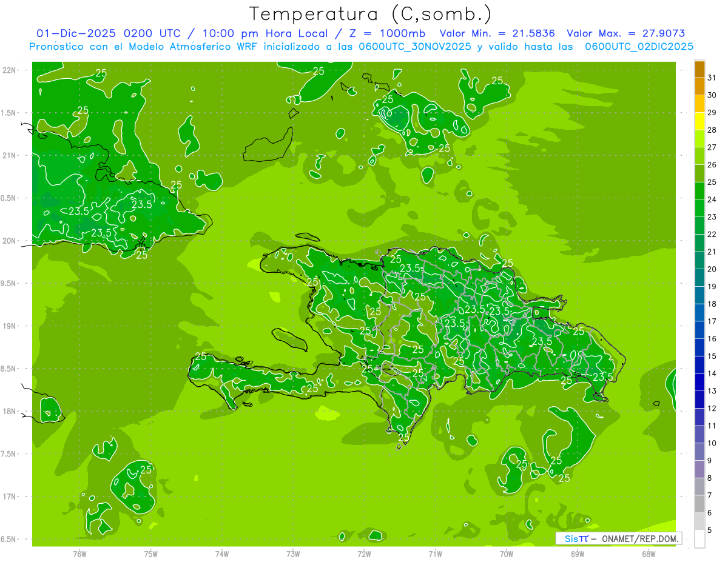
Task: Pick the yellow 28–29 legend swatch
Action: click(699, 121)
